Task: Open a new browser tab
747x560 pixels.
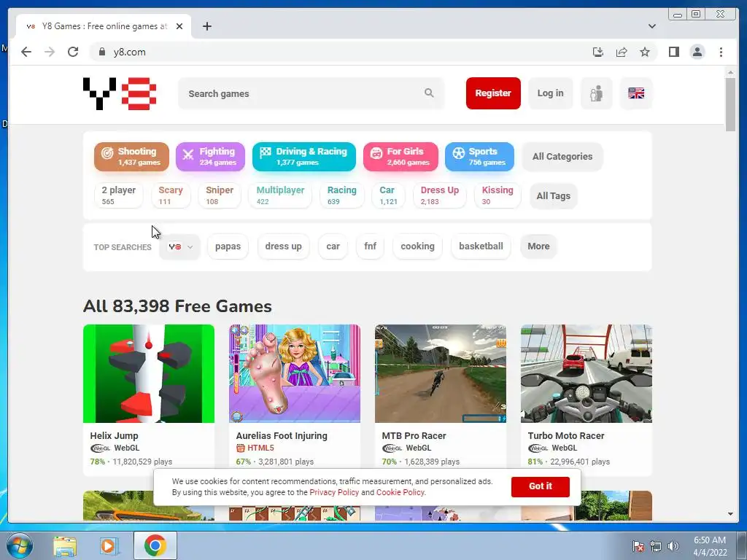Action: 206,26
